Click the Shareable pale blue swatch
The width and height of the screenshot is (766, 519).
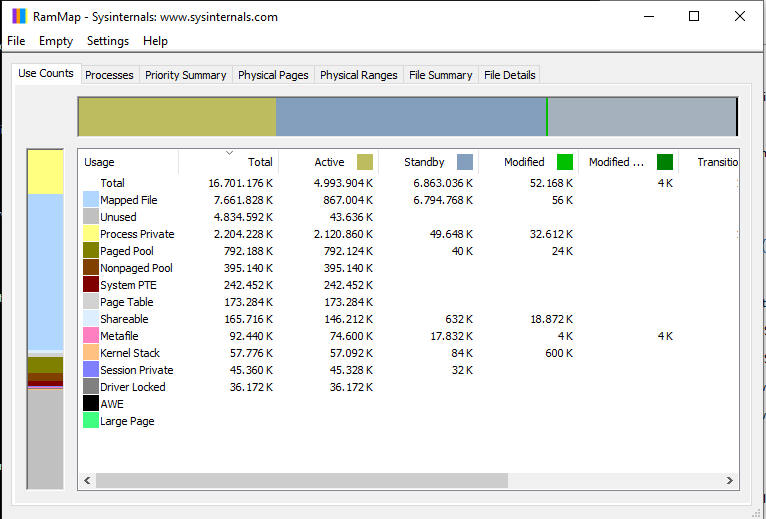[91, 319]
